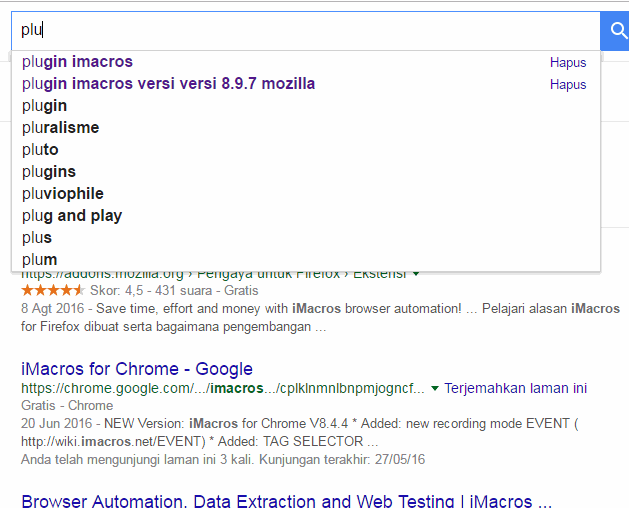The width and height of the screenshot is (629, 508).
Task: Click in the search box containing "plu"
Action: [x=306, y=31]
